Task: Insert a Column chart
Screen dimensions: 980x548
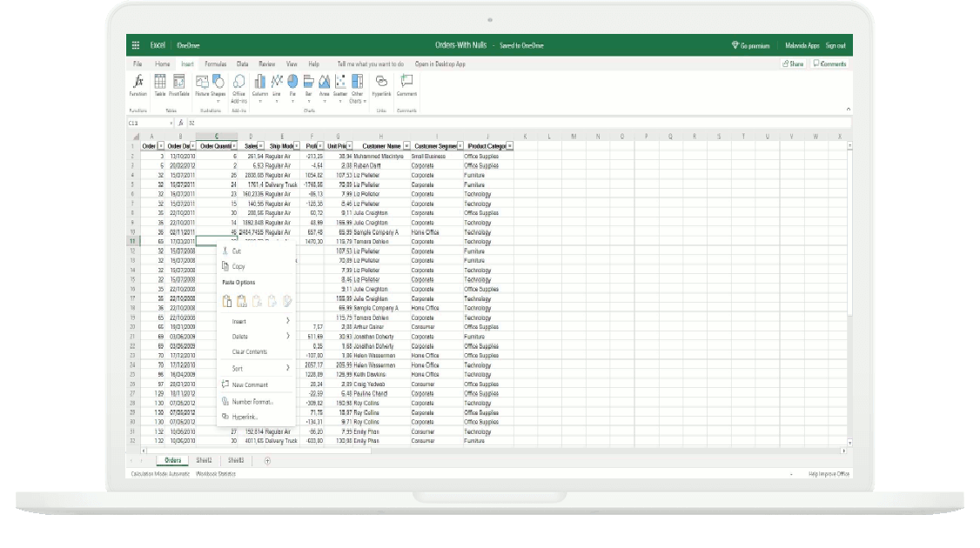Action: click(x=260, y=88)
